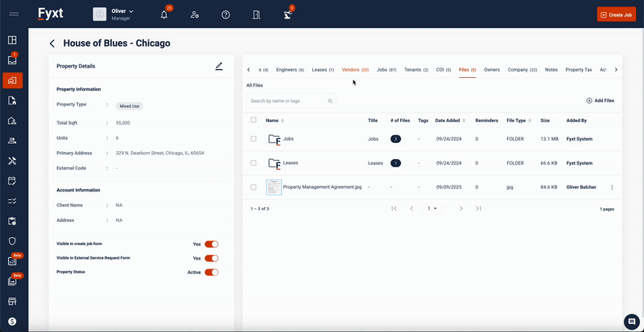The width and height of the screenshot is (644, 332).
Task: Switch to the Owners tab
Action: 492,70
